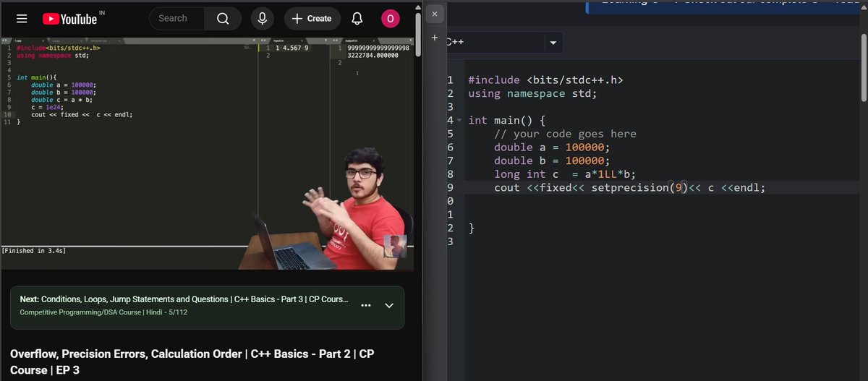The image size is (868, 381).
Task: Open the YouTube hamburger guide menu
Action: [x=22, y=19]
